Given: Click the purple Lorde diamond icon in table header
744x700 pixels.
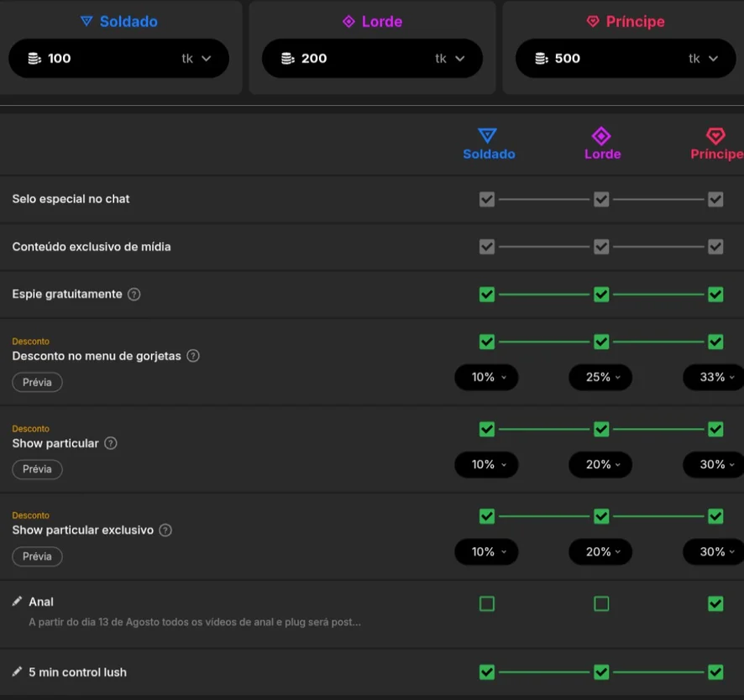Looking at the screenshot, I should tap(601, 136).
